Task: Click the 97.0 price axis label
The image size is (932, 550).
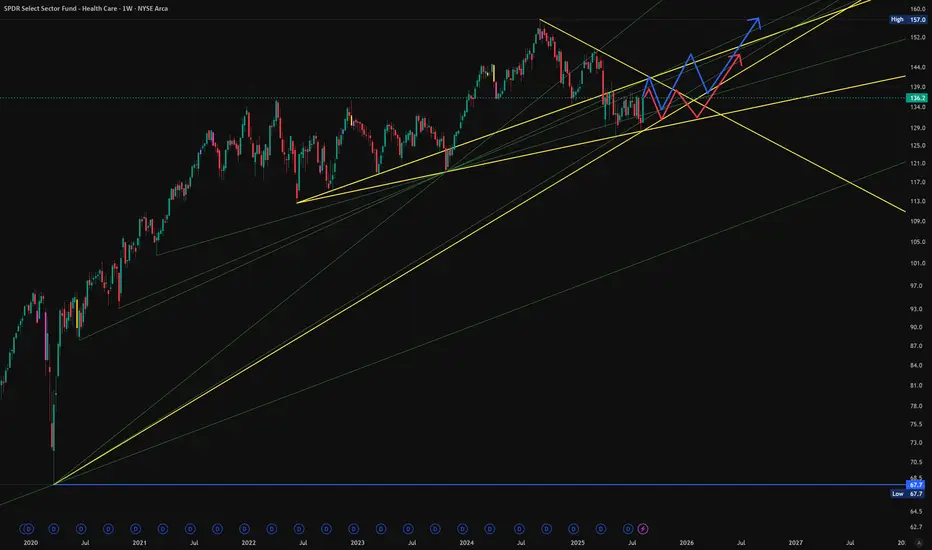Action: [917, 285]
